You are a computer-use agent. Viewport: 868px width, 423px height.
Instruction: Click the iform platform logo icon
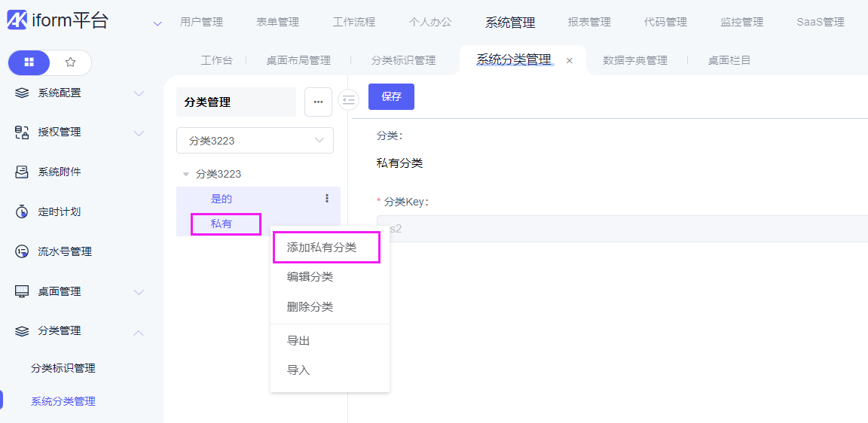click(17, 21)
